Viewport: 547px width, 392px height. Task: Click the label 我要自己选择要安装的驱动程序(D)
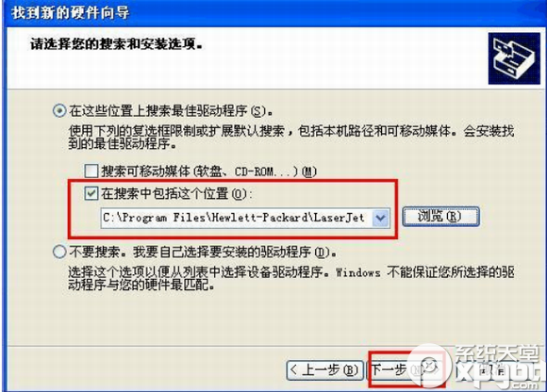[x=235, y=252]
